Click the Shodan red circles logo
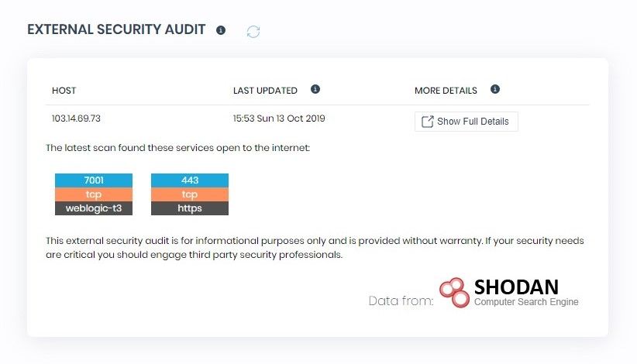This screenshot has height=364, width=637. 455,293
